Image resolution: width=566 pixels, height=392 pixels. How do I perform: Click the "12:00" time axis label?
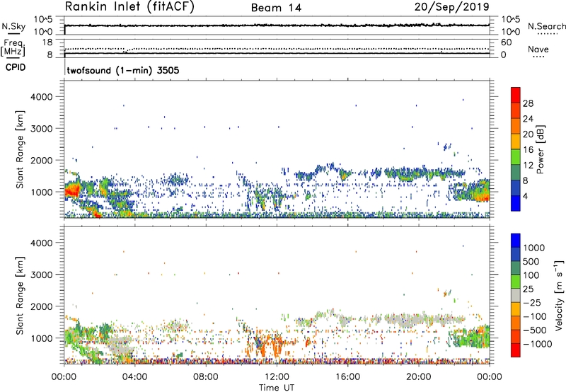pos(277,377)
